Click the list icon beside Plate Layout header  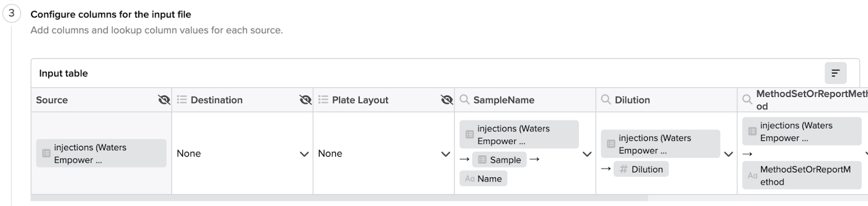point(323,100)
